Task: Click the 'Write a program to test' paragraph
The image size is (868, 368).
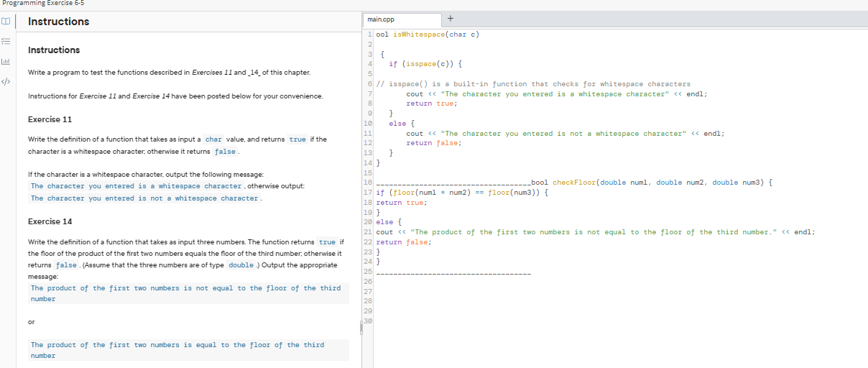Action: click(169, 73)
